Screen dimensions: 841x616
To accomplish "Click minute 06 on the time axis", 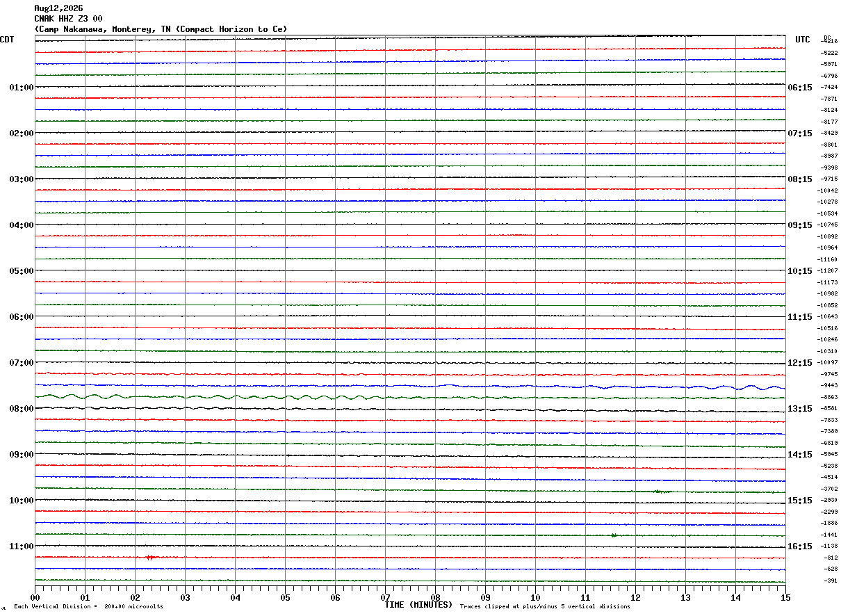I will (x=335, y=597).
